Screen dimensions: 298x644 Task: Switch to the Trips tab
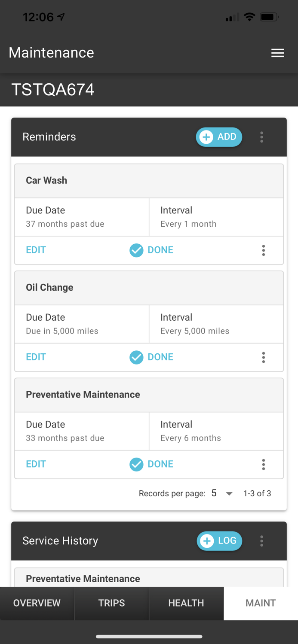(111, 603)
